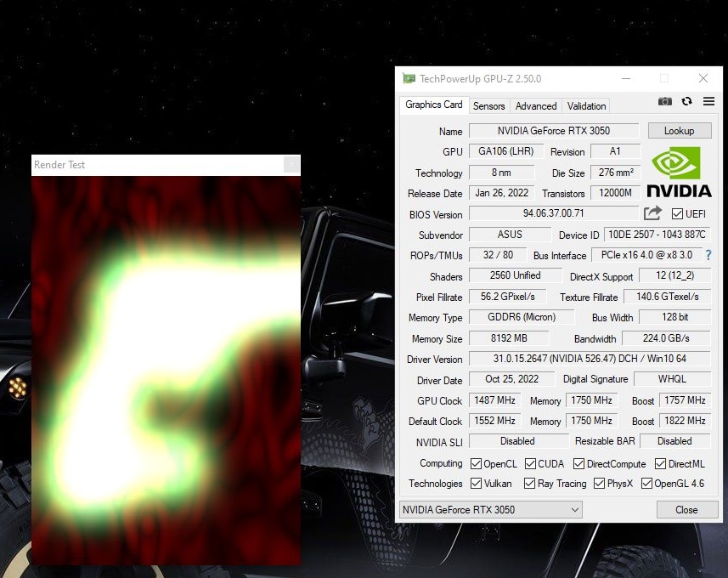Click the Name field NVIDIA GeForce RTX 3050
Viewport: 728px width, 578px height.
[554, 131]
